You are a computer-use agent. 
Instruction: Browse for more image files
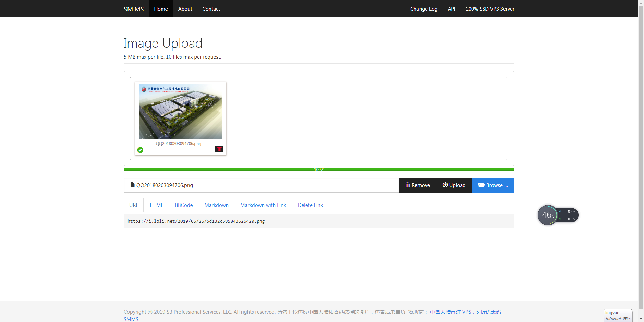coord(493,185)
